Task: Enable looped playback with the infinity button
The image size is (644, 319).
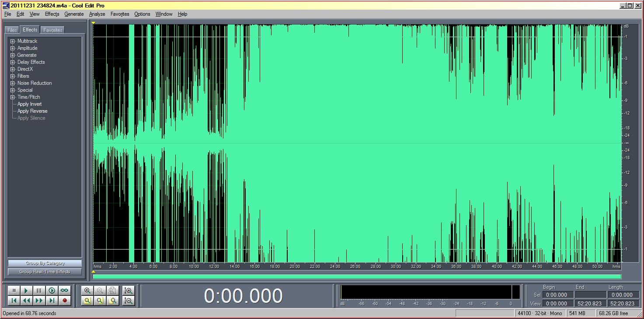Action: (64, 291)
